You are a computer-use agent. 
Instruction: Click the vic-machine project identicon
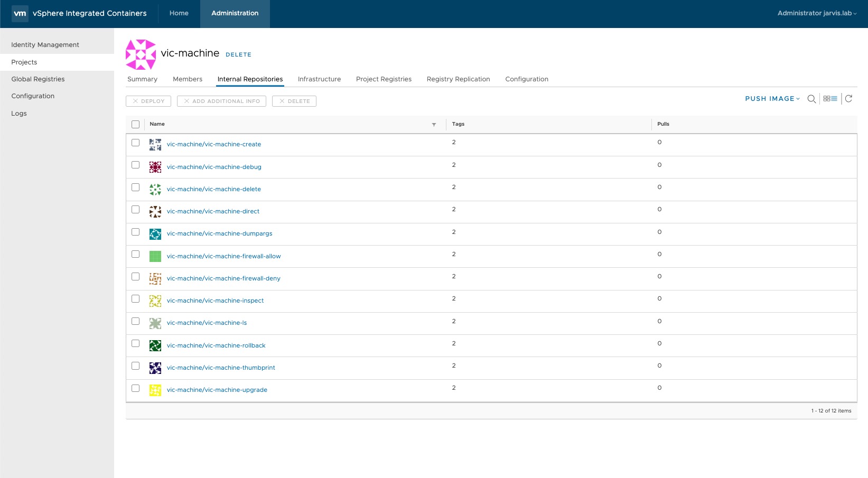coord(141,54)
